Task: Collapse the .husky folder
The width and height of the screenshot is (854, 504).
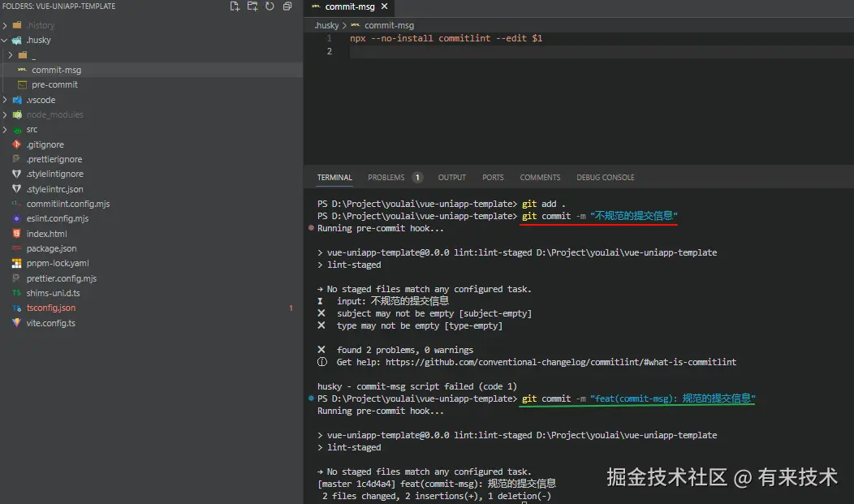Action: (x=5, y=41)
